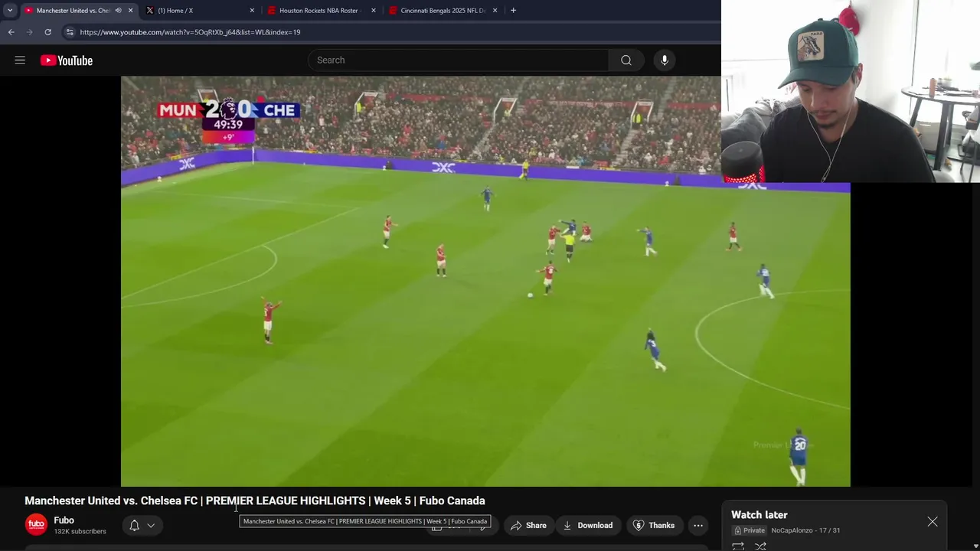
Task: Close the Manchester United vs. Chelsea tab
Action: pyautogui.click(x=130, y=11)
